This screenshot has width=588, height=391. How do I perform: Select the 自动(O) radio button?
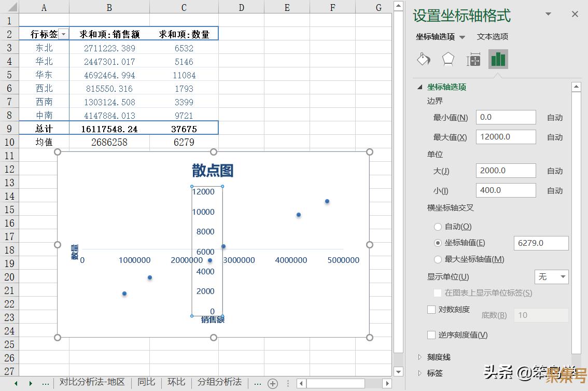click(x=438, y=227)
